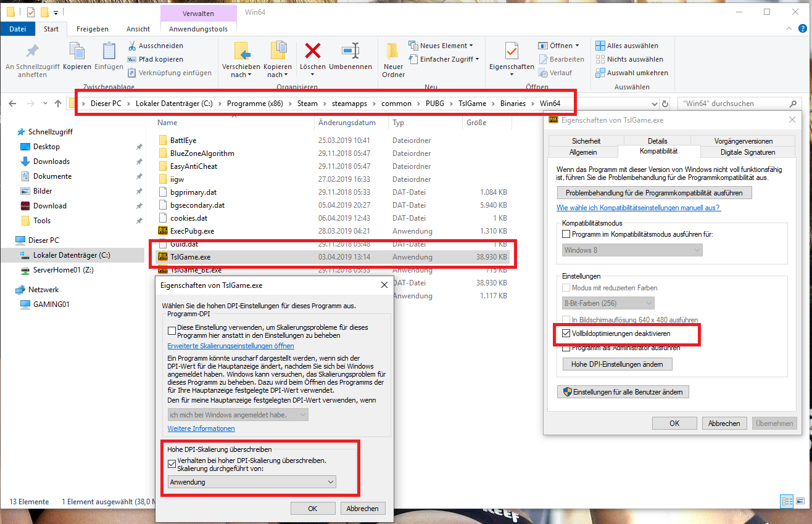Sort files by the Größe column header

coord(487,123)
